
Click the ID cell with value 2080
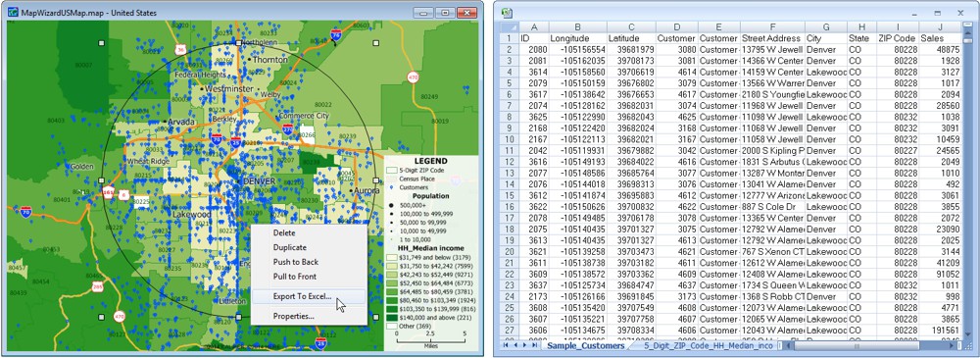click(533, 49)
